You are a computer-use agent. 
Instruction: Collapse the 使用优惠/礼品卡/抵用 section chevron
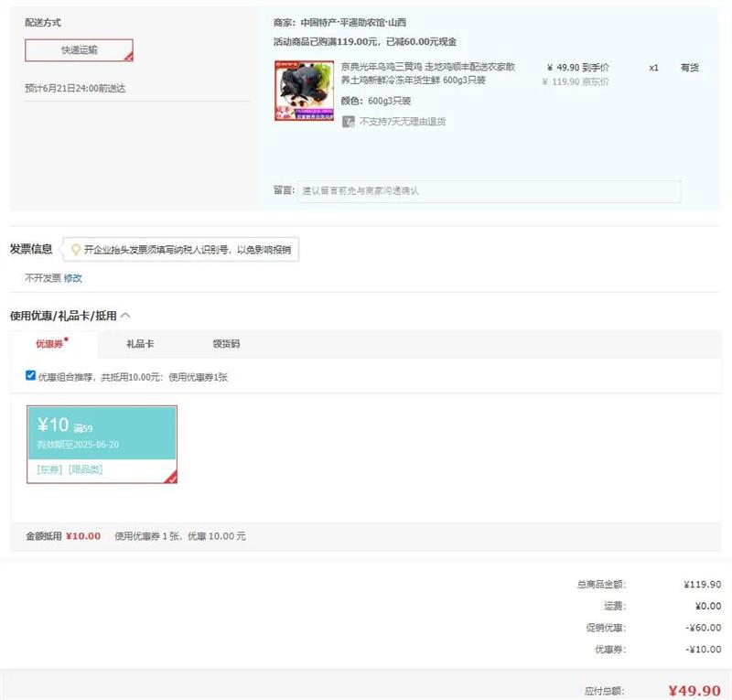click(125, 316)
